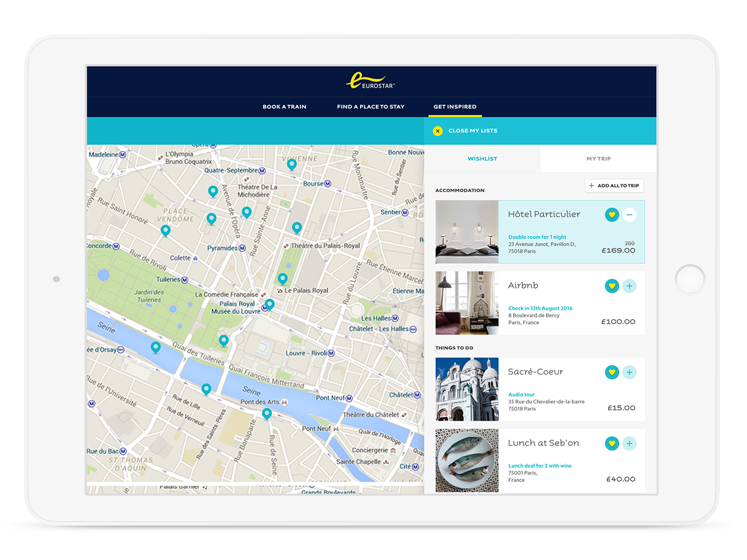Open the Hôtel Particulier bedroom photo

coord(467,232)
